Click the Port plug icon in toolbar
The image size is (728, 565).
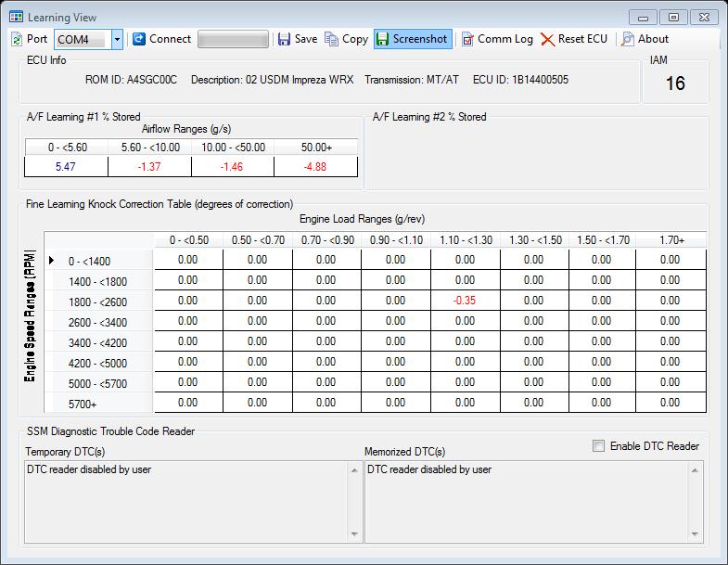17,39
